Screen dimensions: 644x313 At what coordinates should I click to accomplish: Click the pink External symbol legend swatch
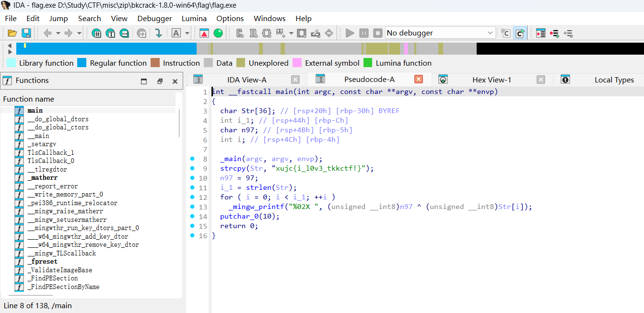tap(297, 63)
